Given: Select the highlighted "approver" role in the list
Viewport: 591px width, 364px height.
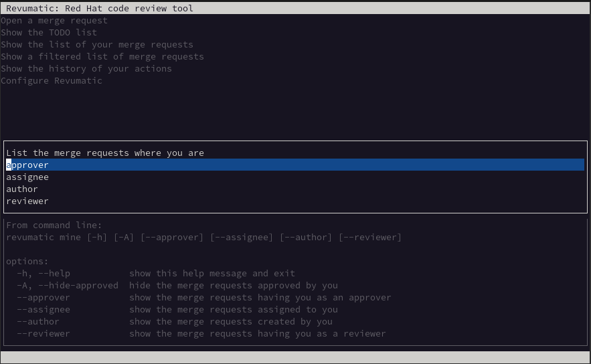Looking at the screenshot, I should pos(27,165).
